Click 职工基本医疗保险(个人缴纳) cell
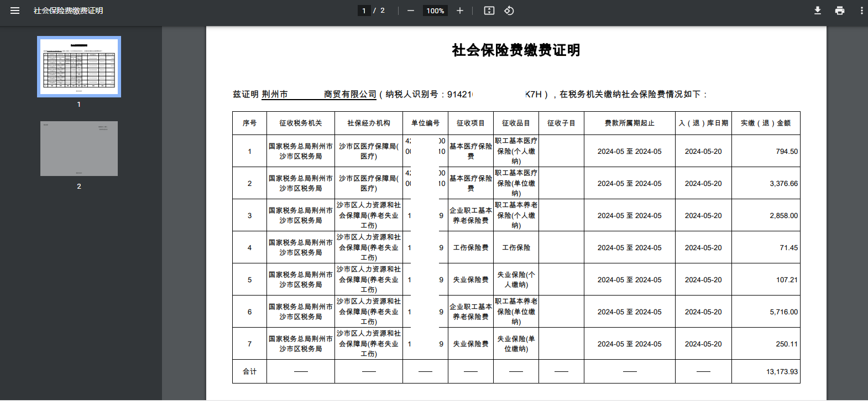This screenshot has width=868, height=404. pos(516,151)
